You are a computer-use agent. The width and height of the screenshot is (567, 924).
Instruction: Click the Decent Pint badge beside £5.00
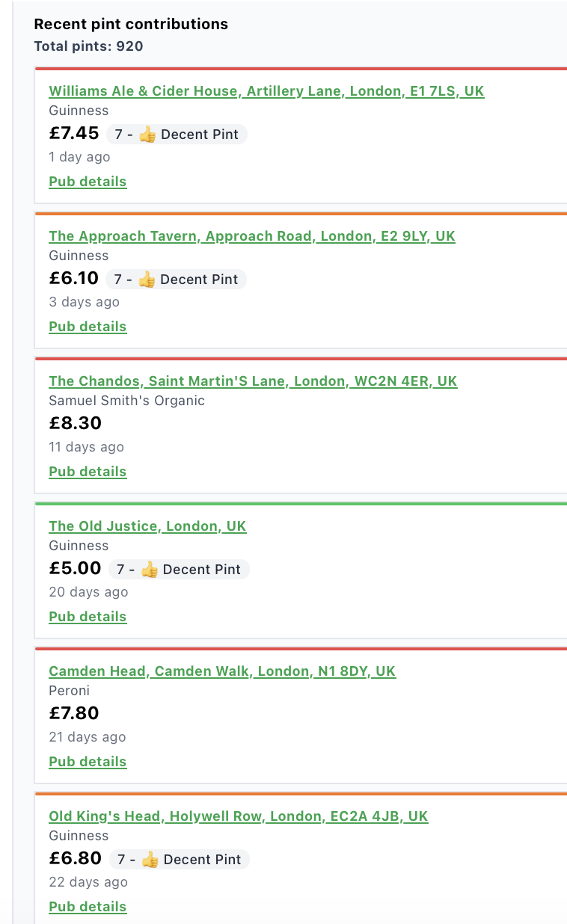(179, 570)
